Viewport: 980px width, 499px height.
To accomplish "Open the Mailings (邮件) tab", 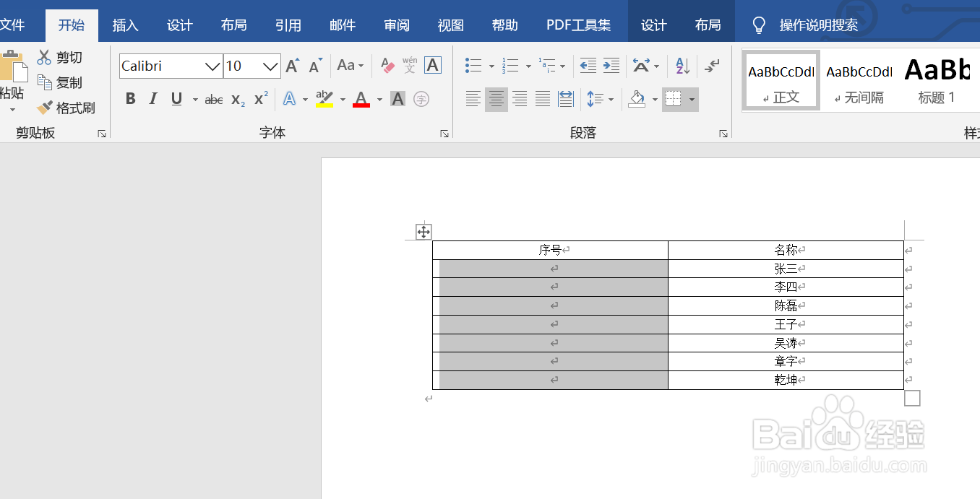I will tap(343, 25).
